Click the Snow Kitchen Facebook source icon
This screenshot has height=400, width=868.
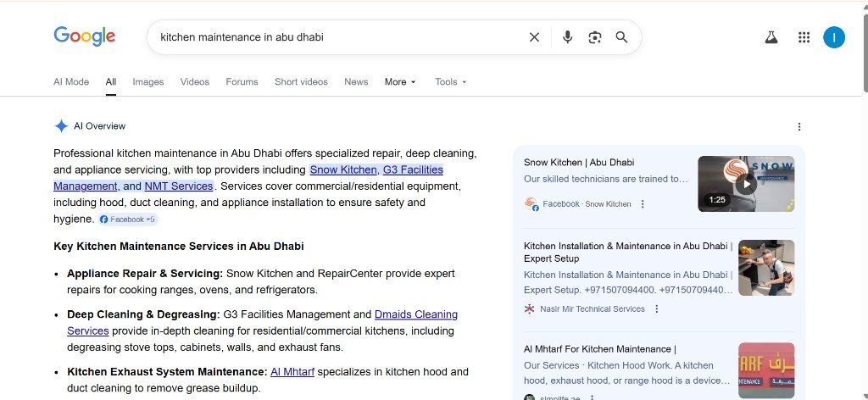point(531,203)
